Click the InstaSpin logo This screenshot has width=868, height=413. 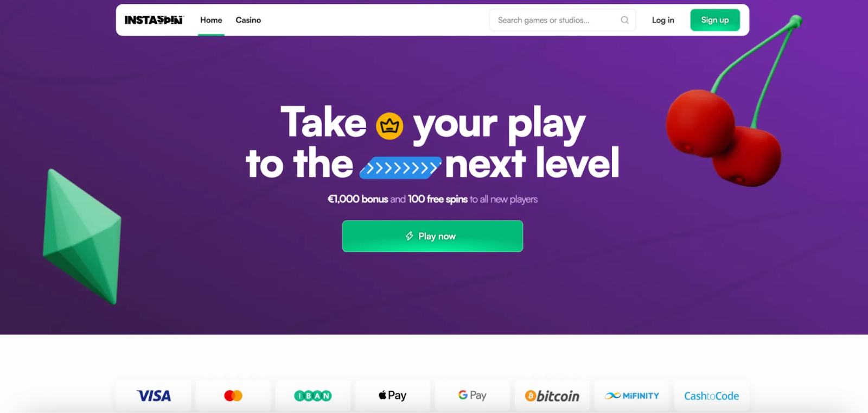tap(154, 20)
